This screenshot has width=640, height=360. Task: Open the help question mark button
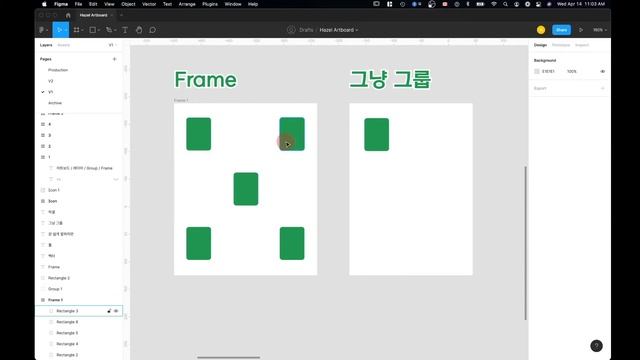click(x=596, y=346)
